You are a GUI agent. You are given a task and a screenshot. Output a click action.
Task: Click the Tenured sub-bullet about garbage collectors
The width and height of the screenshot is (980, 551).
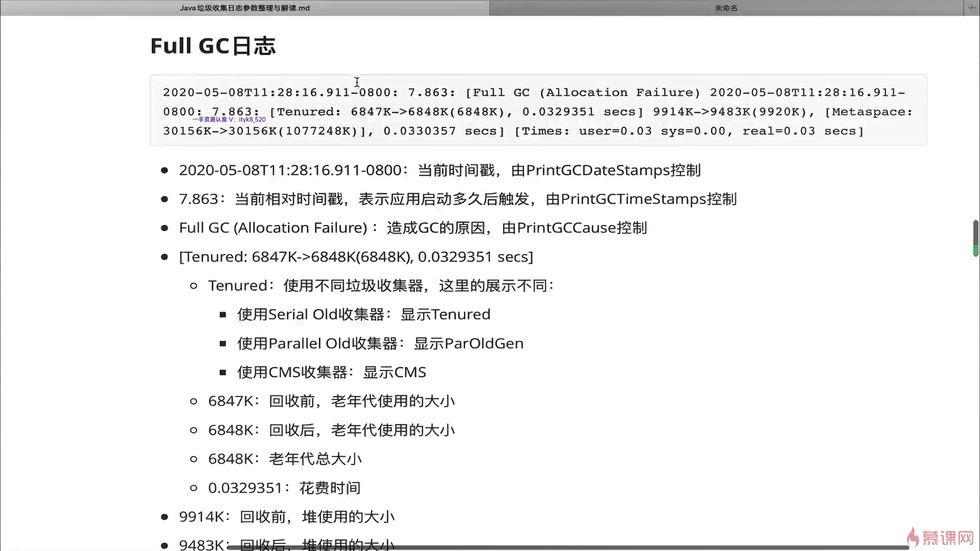381,286
